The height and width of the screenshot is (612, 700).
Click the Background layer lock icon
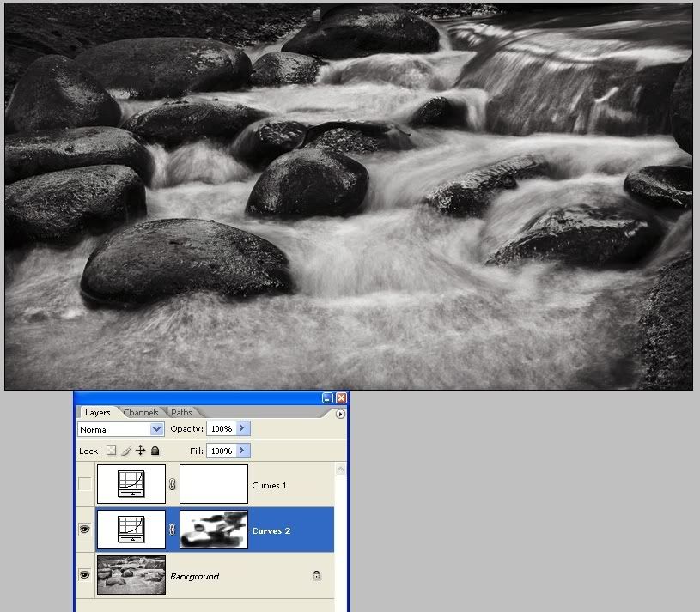pyautogui.click(x=317, y=575)
